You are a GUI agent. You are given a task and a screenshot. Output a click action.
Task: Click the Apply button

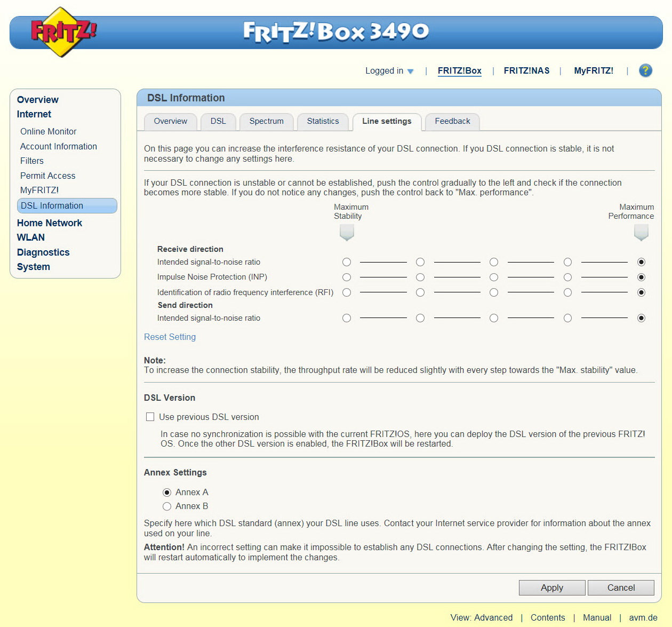tap(552, 588)
